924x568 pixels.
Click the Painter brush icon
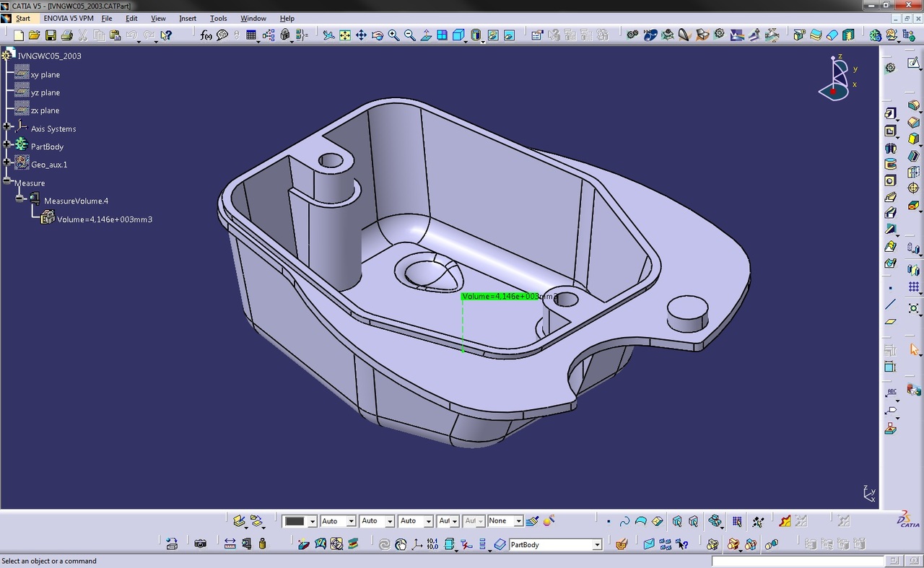(x=533, y=520)
